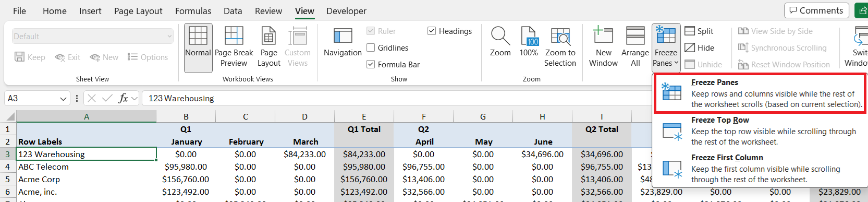Exit the sheet view
The width and height of the screenshot is (868, 202).
67,57
